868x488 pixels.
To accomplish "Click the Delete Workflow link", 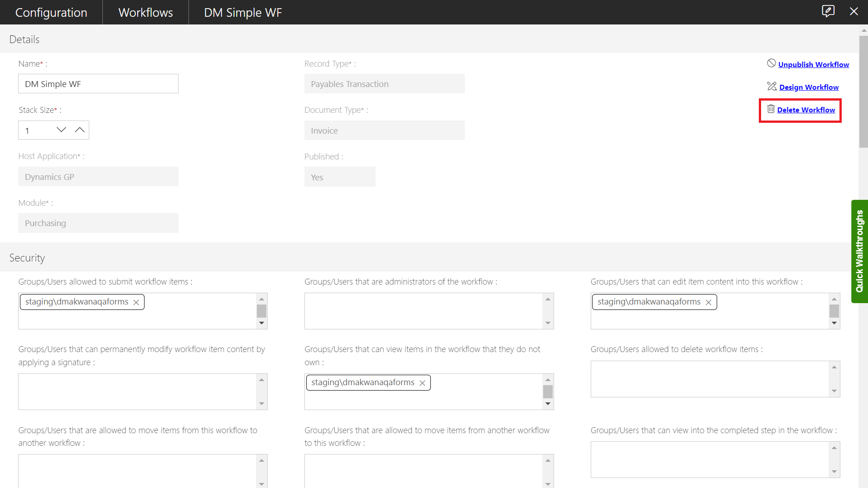I will click(806, 110).
